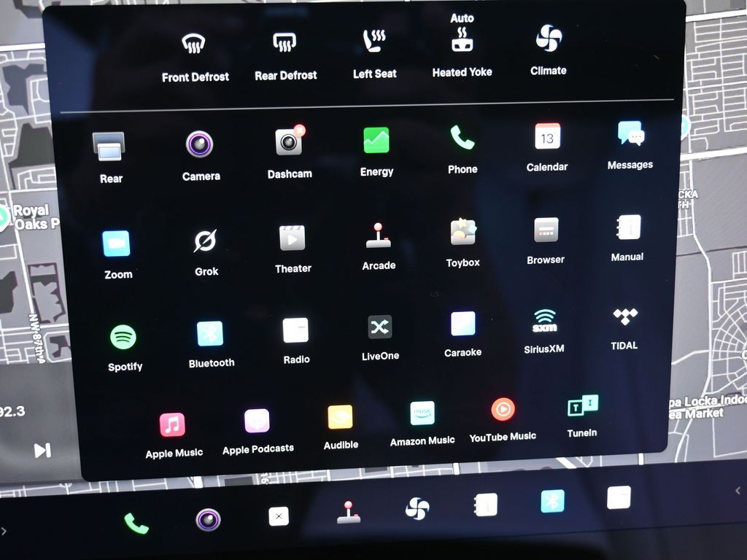Tap the camera icon in bottom dock
This screenshot has height=560, width=747.
[x=208, y=519]
